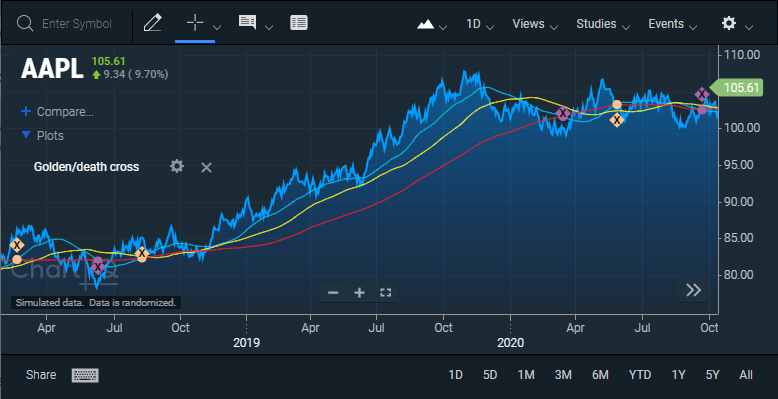Click the orange circle marker at far left
778x399 pixels.
[x=17, y=260]
